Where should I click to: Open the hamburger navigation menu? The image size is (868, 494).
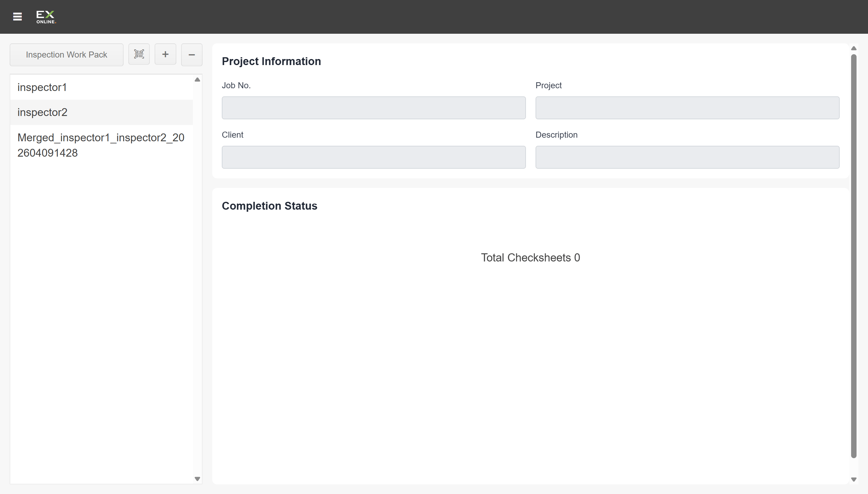pos(17,17)
